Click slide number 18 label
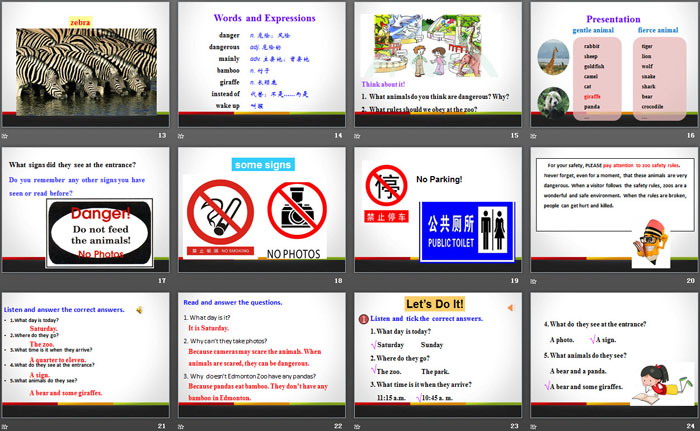The width and height of the screenshot is (700, 431). coord(338,280)
